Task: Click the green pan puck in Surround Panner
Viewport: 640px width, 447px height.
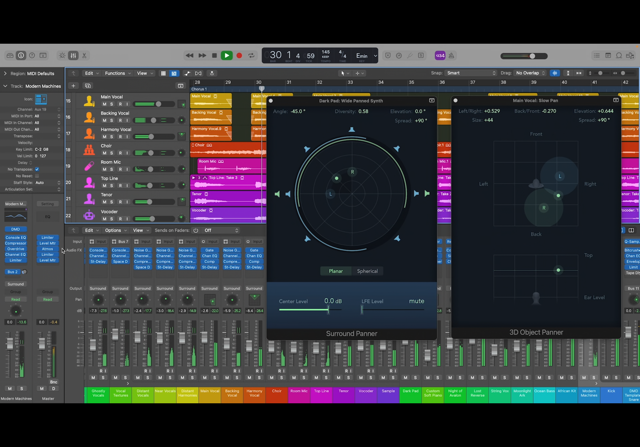Action: coord(336,178)
